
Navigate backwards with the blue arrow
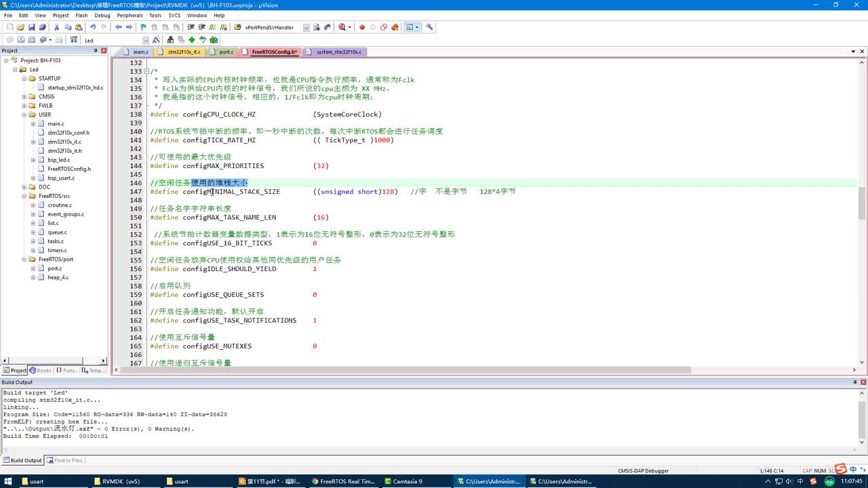click(x=119, y=27)
